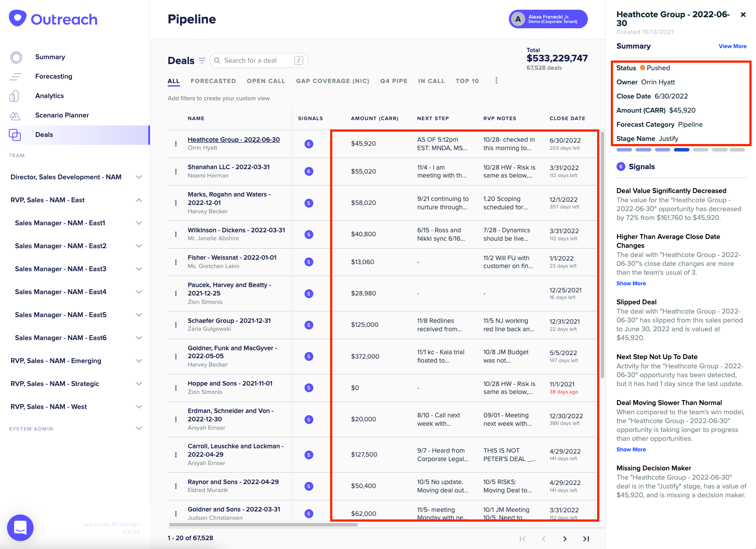756x549 pixels.
Task: Open Heathcote Group - 2022-06-30 deal link
Action: [233, 140]
